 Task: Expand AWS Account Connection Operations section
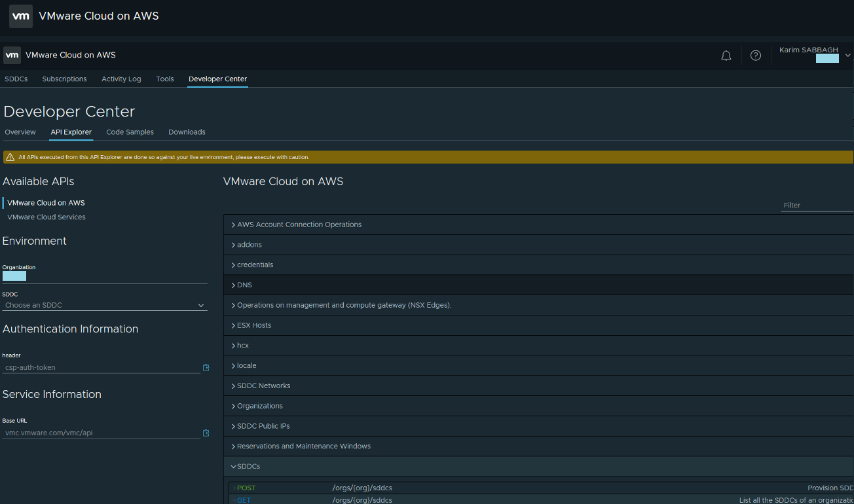coord(299,225)
